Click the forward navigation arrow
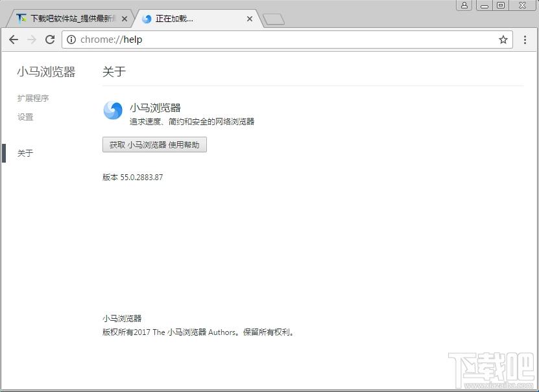This screenshot has width=539, height=392. click(32, 40)
